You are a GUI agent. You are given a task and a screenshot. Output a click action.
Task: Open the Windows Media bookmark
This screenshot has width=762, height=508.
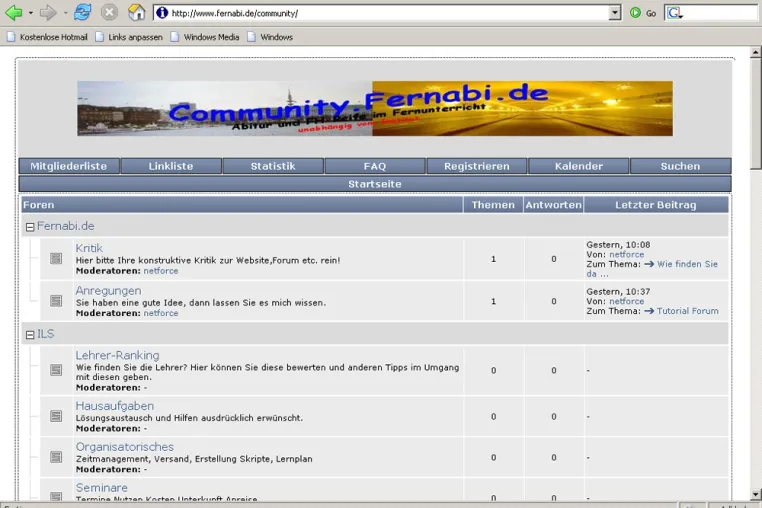[x=206, y=37]
